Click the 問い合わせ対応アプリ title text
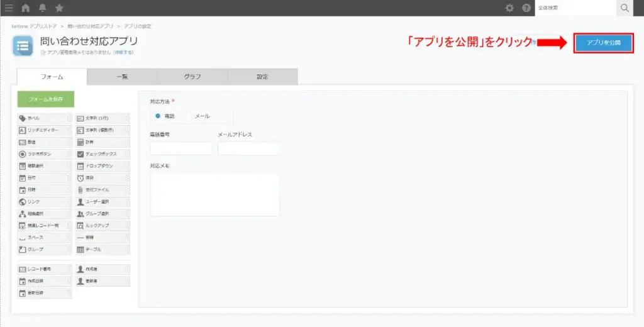 tap(89, 41)
